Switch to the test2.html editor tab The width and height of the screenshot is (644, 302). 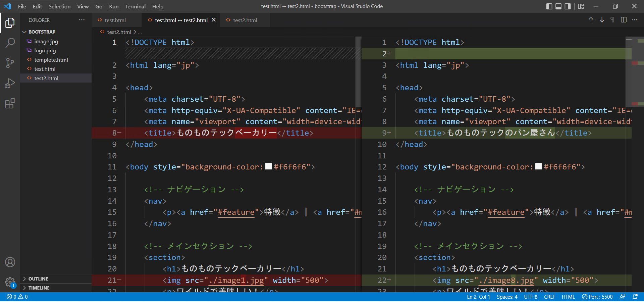[245, 20]
